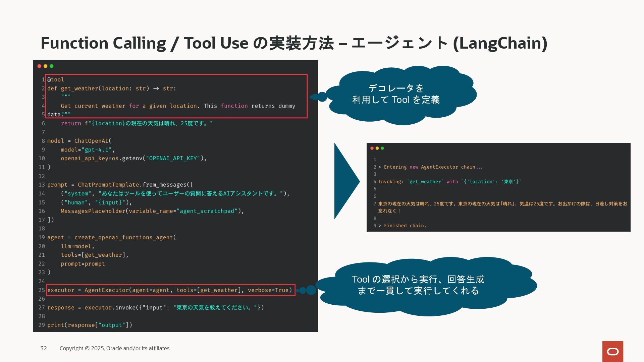Click the green dot in left code window
Viewport: 644px width, 362px height.
(x=52, y=66)
